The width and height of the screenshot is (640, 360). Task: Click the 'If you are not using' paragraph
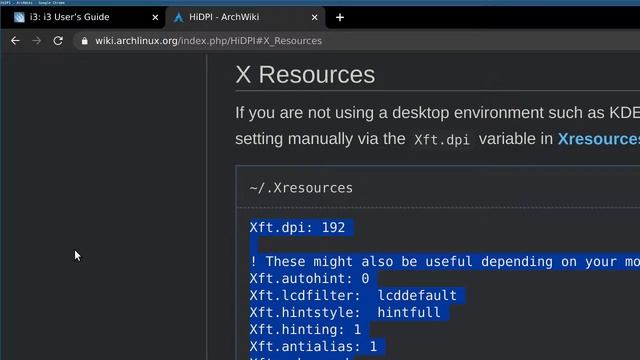[438, 126]
